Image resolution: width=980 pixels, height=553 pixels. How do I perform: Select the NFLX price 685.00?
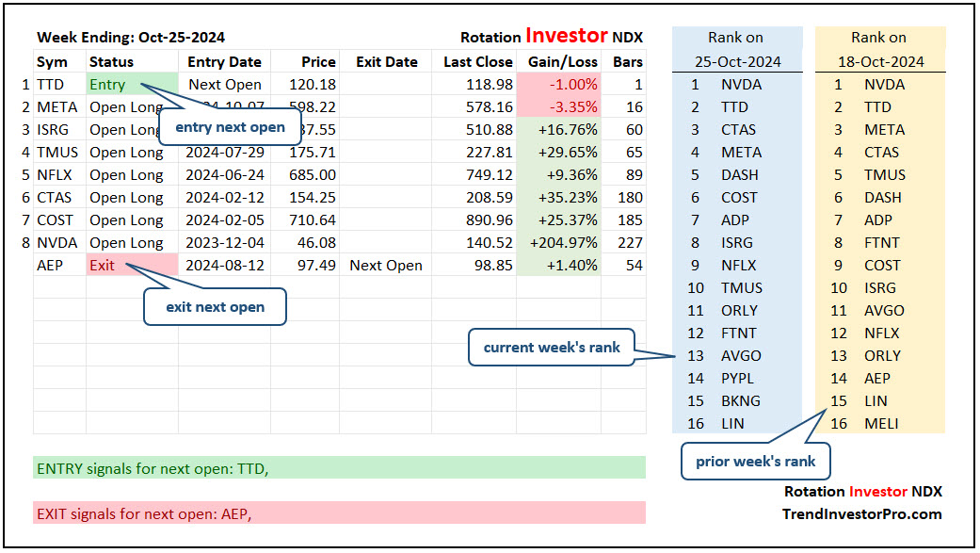coord(313,174)
